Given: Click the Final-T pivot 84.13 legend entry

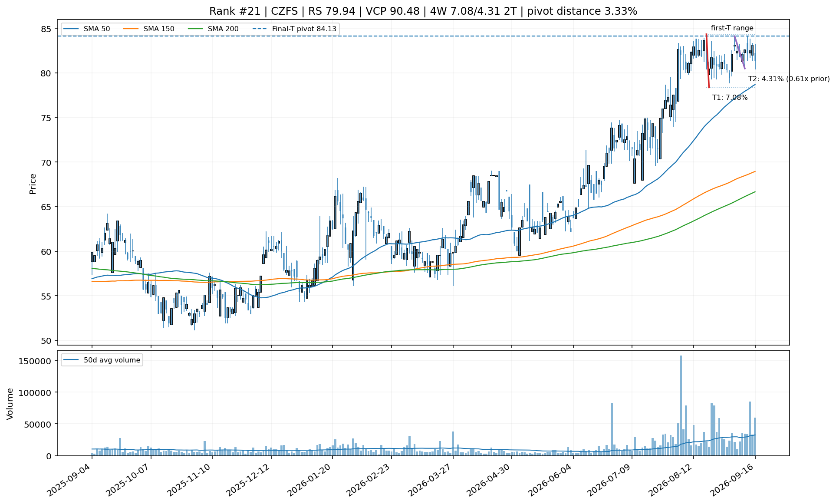Looking at the screenshot, I should click(x=294, y=29).
